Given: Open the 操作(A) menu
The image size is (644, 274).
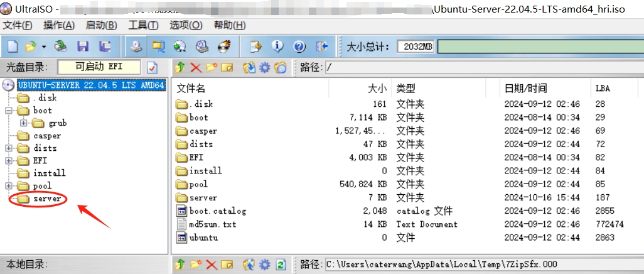Looking at the screenshot, I should (x=59, y=26).
